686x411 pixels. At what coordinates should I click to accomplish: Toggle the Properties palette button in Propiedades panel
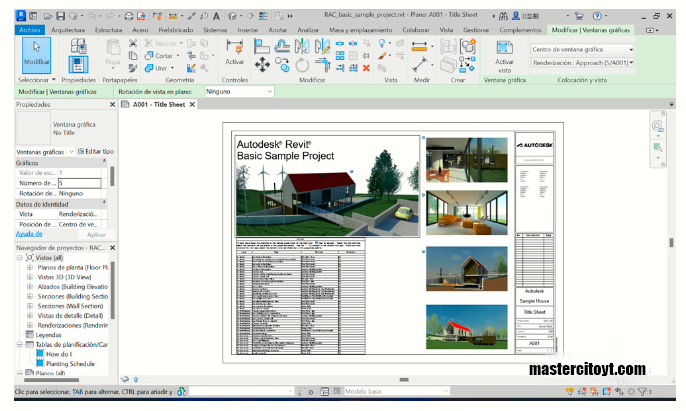[x=78, y=65]
